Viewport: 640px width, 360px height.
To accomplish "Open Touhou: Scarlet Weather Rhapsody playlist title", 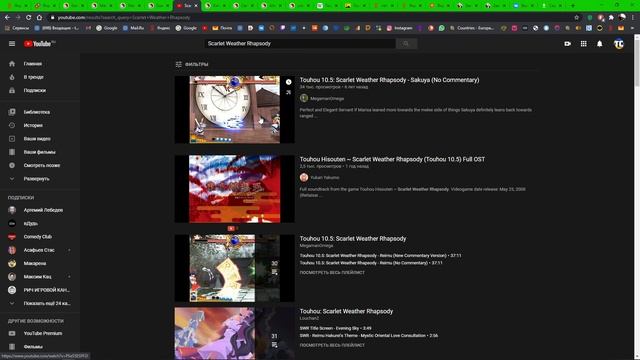I will click(346, 311).
